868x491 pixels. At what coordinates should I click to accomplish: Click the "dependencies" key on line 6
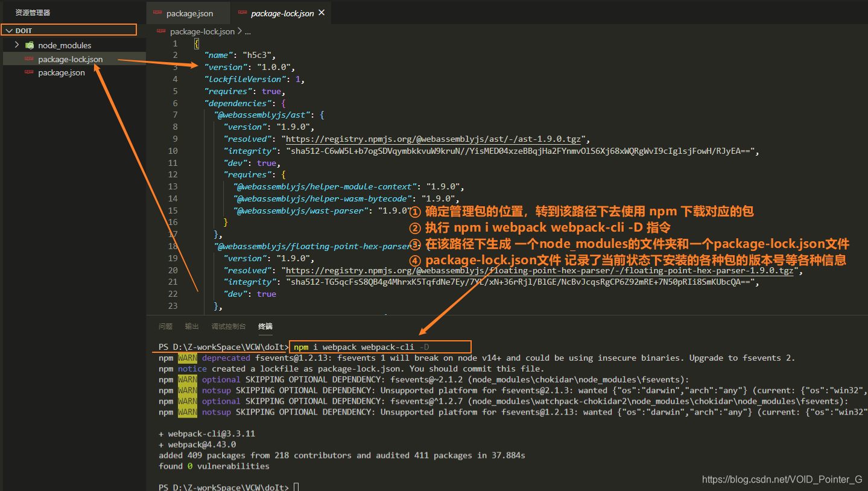coord(238,103)
